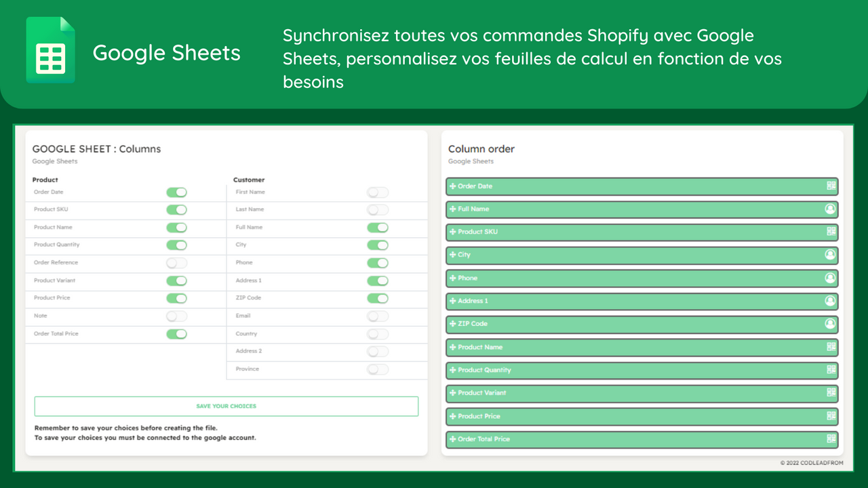Click the move handle icon on Product Variant bar
The width and height of the screenshot is (868, 488).
[453, 393]
